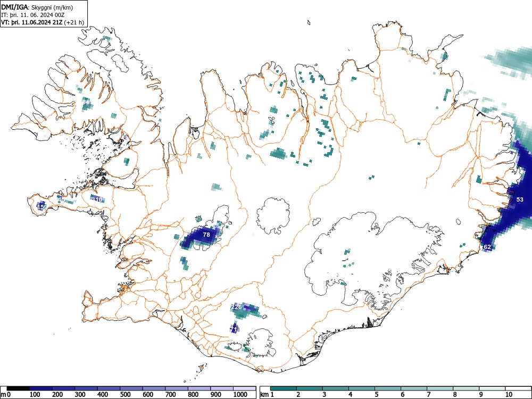The width and height of the screenshot is (532, 399).
Task: Click the '8' tick label in km legend
Action: tap(455, 395)
